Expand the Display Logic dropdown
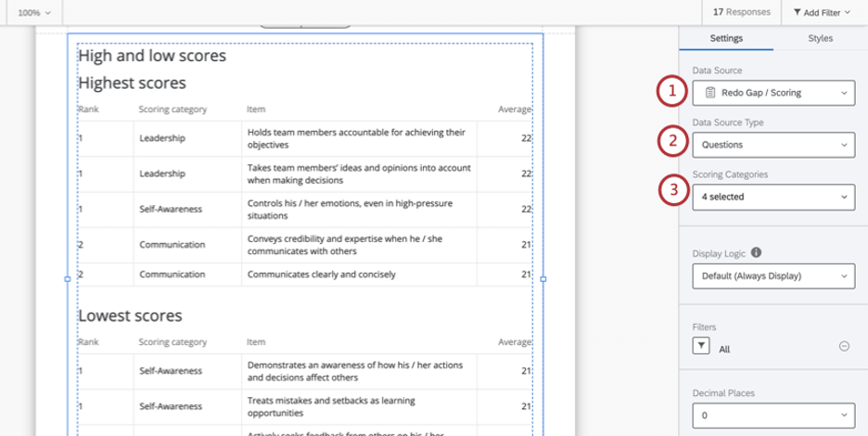Image resolution: width=868 pixels, height=436 pixels. 773,276
